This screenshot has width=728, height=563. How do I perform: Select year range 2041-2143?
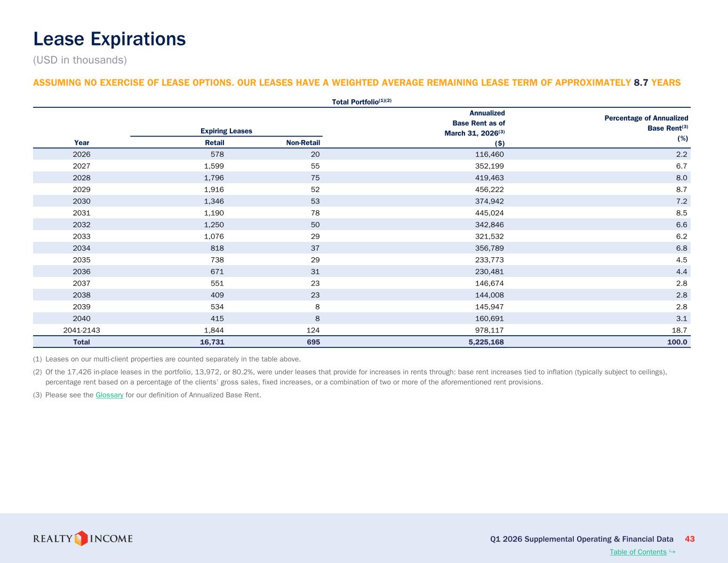click(82, 330)
